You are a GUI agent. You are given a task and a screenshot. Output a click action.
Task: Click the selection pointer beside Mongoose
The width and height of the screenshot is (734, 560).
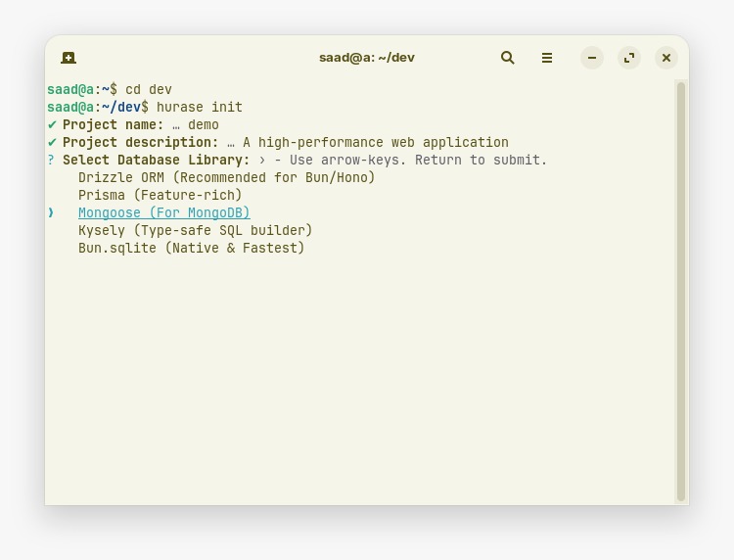click(x=51, y=212)
